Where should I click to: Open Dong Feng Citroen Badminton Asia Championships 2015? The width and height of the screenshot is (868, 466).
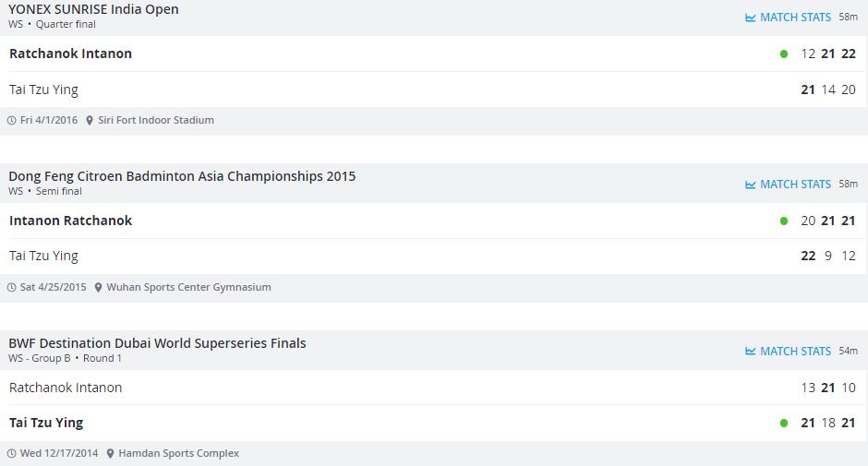[x=182, y=176]
